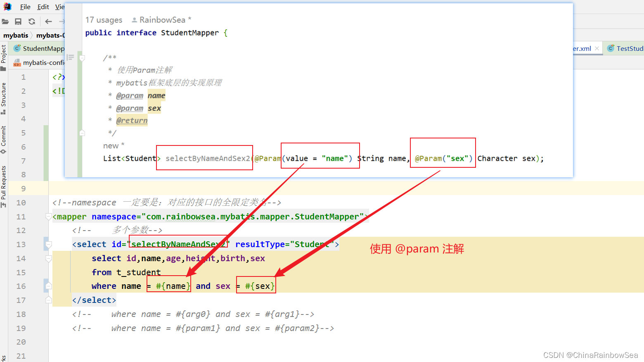Viewport: 644px width, 362px height.
Task: Click line number 9 in the gutter
Action: click(24, 188)
